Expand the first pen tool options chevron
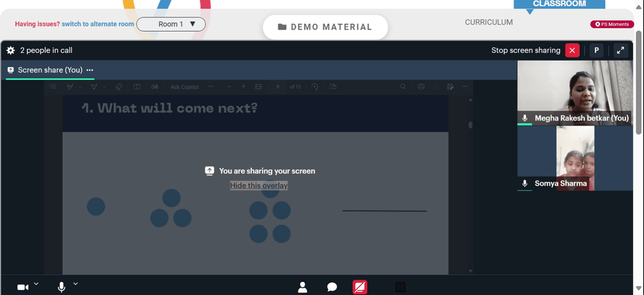The height and width of the screenshot is (295, 644). (80, 87)
